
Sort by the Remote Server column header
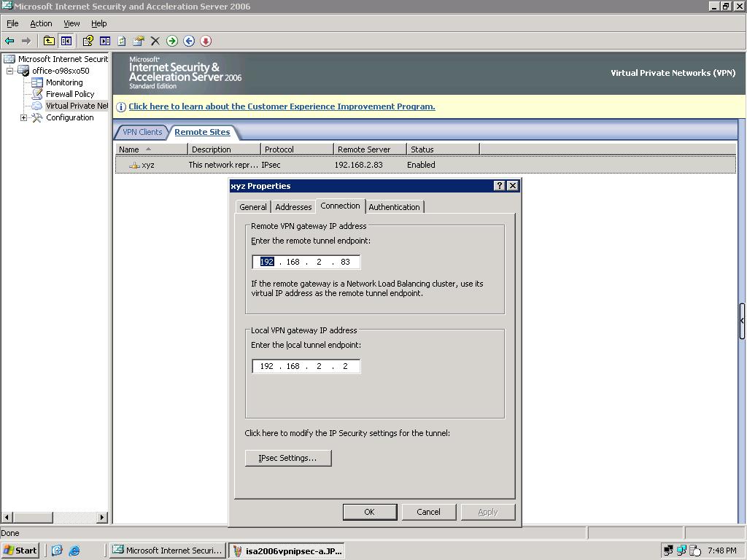click(370, 149)
